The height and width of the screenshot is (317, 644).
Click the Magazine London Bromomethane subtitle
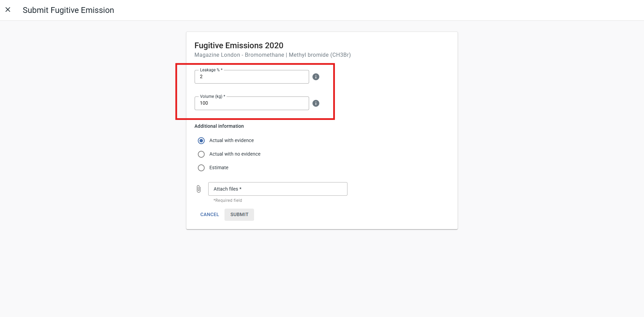click(x=272, y=55)
